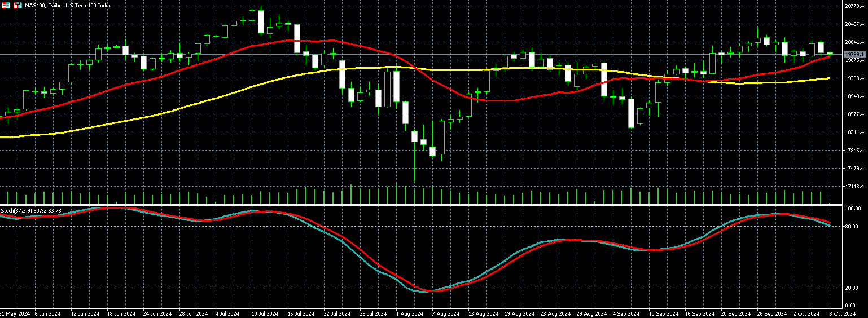Screen dimensions: 868x318
Task: Click the '10 Sep 2024' date label
Action: pos(664,313)
